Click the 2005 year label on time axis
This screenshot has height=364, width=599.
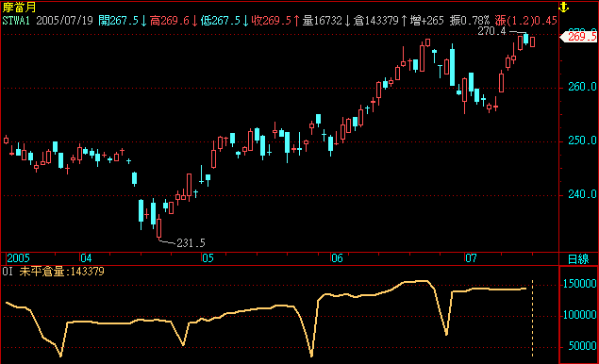(x=18, y=258)
